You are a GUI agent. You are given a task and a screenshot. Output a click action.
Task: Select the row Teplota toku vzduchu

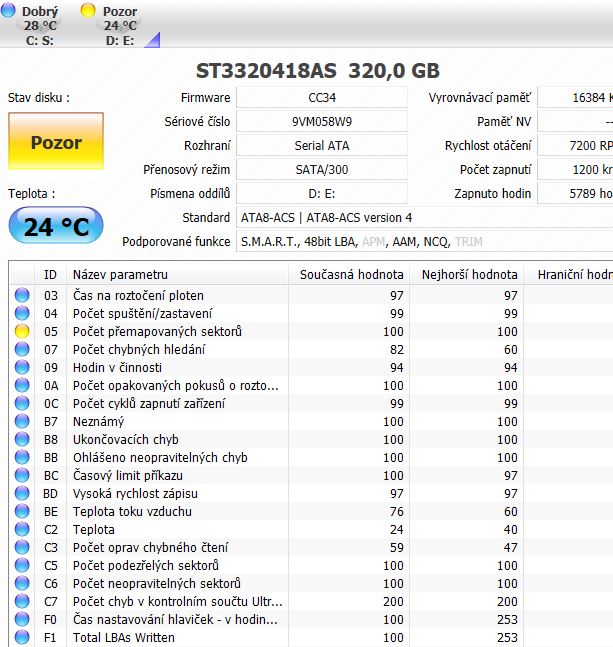point(311,511)
